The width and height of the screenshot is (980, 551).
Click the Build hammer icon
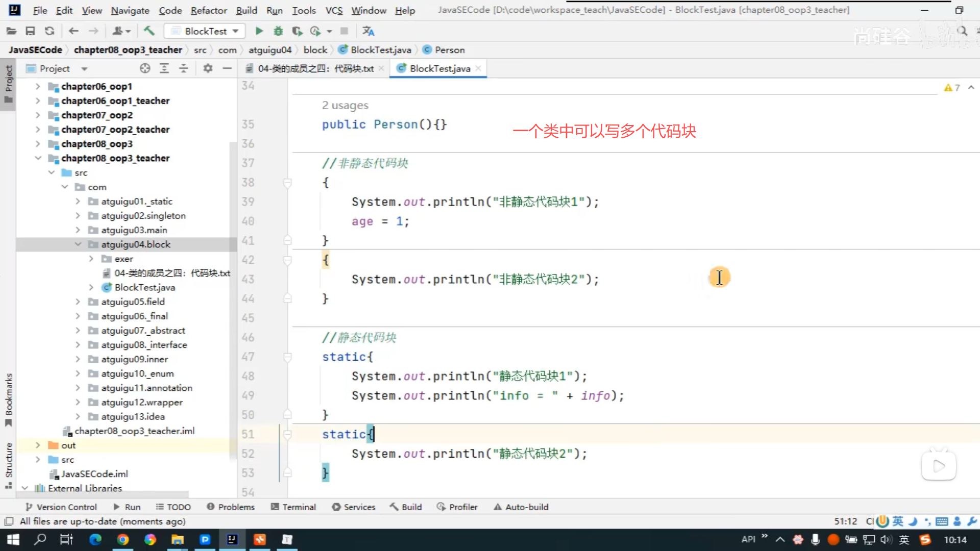click(x=149, y=31)
